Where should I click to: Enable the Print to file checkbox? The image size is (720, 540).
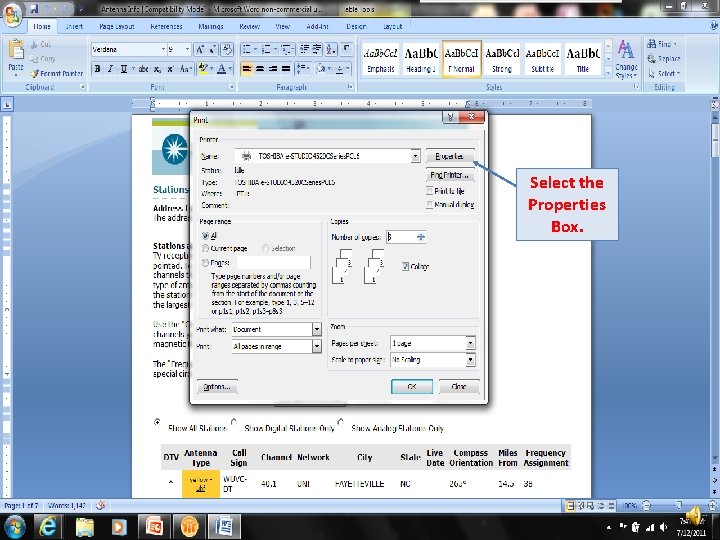click(429, 191)
